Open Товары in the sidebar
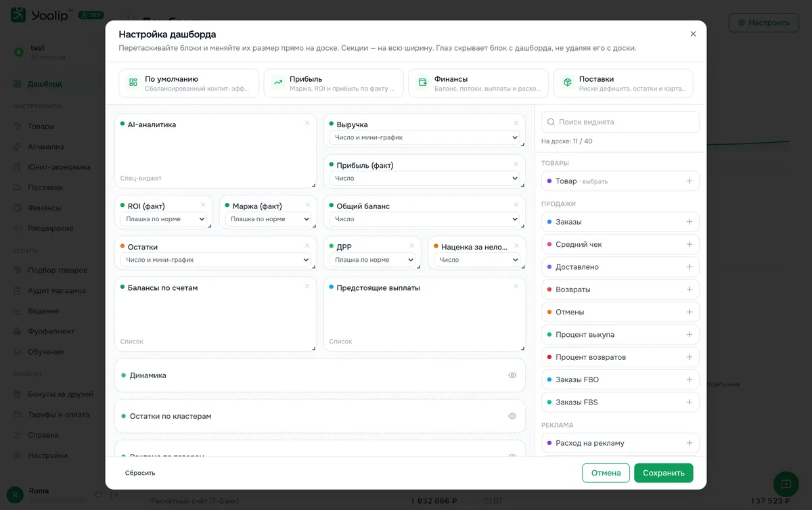Screen dimensions: 812x510 pos(41,126)
